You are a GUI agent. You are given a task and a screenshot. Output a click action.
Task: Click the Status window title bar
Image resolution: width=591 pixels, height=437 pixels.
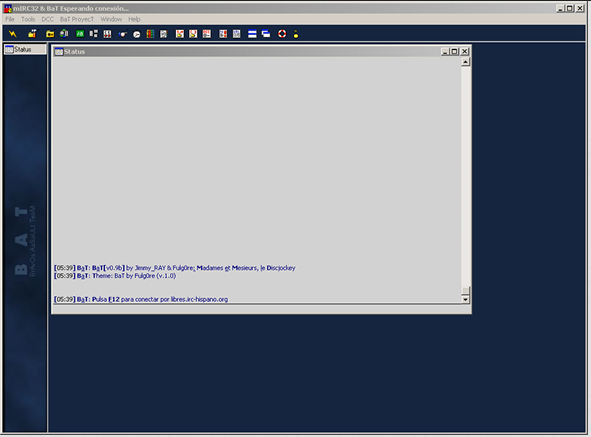tap(262, 52)
